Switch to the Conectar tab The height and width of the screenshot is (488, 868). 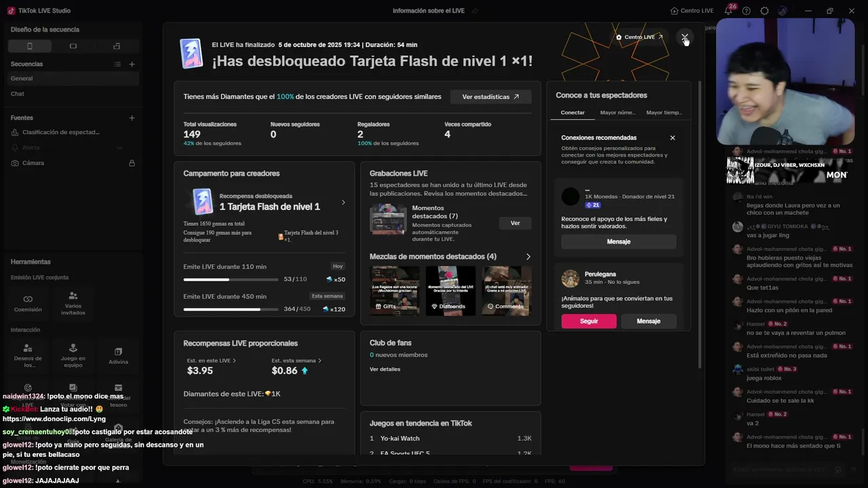click(572, 113)
